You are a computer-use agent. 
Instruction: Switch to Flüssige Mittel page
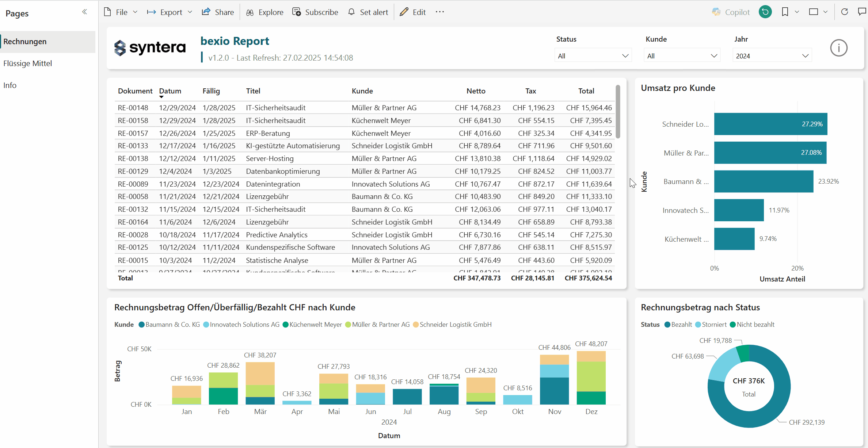click(28, 63)
